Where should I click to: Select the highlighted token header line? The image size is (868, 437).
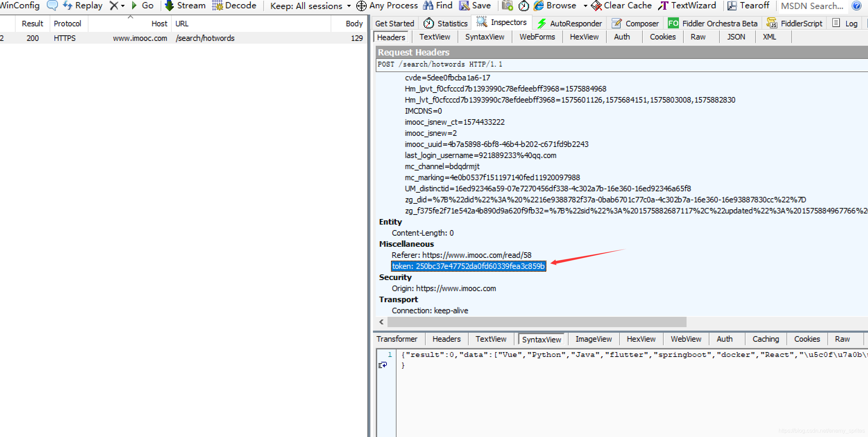tap(468, 266)
